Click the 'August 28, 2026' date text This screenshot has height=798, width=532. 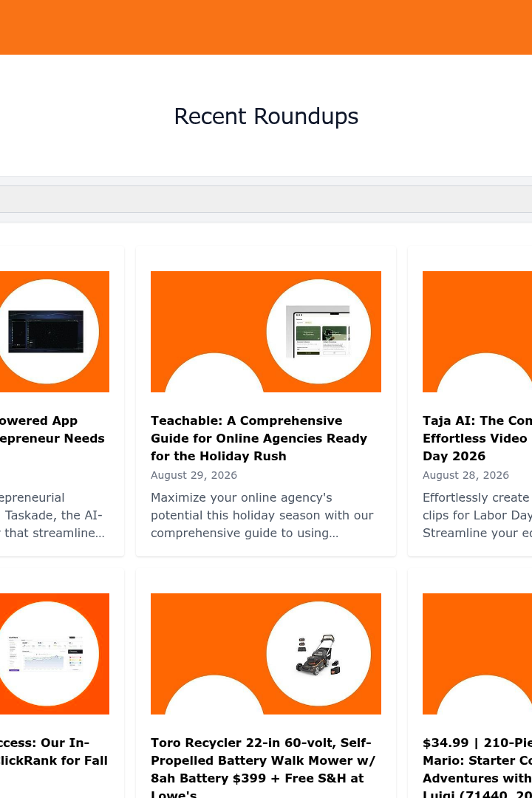(x=465, y=475)
